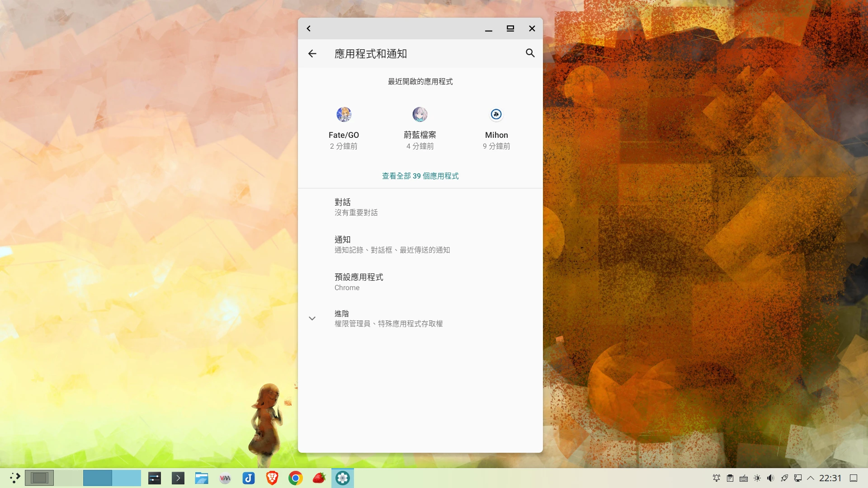Screen dimensions: 868x488
Task: Open Google Chrome from the taskbar
Action: [296, 478]
